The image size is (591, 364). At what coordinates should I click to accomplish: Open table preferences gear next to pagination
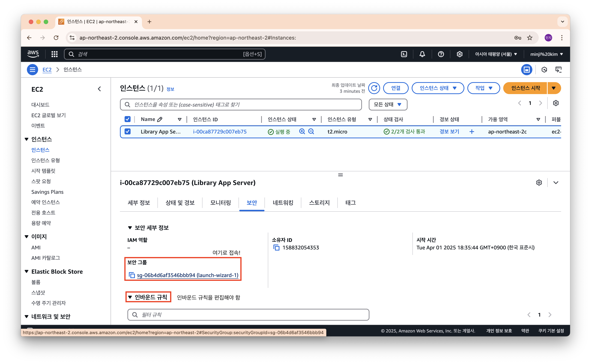(556, 103)
